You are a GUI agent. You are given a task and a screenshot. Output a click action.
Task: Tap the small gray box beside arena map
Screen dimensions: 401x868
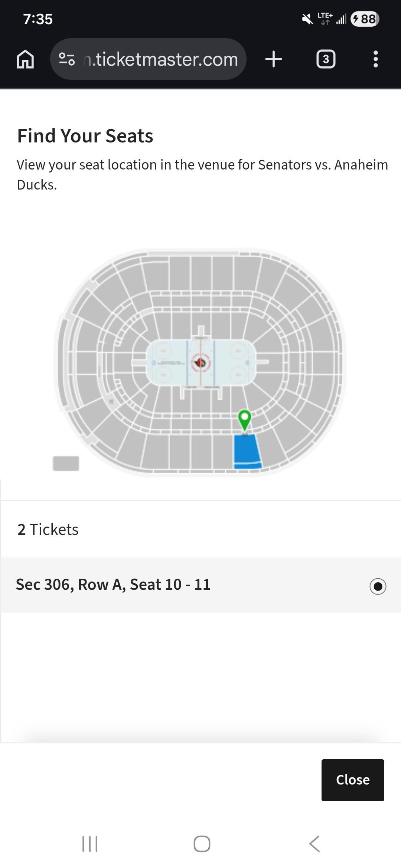tap(66, 463)
